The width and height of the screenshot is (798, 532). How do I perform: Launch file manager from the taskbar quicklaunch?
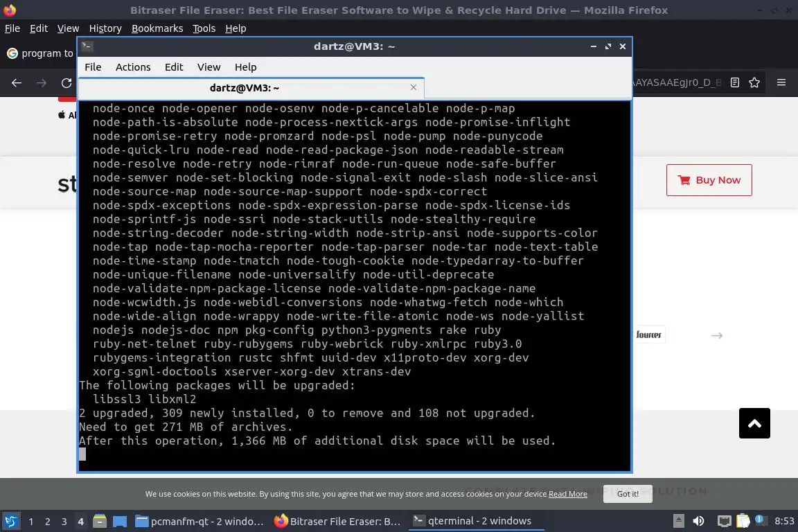pyautogui.click(x=100, y=522)
